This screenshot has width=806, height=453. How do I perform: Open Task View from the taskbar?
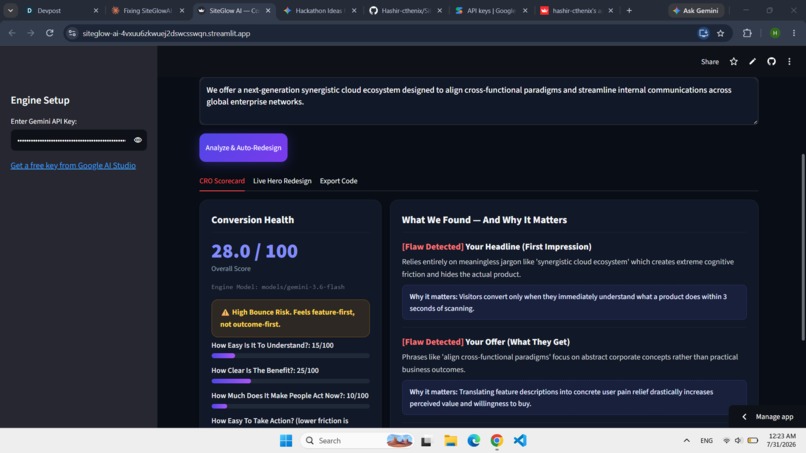click(x=426, y=441)
